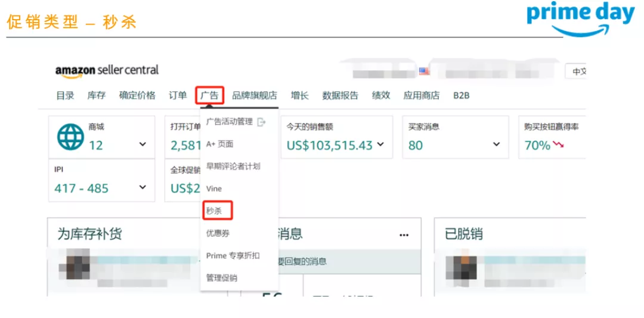Click the 今天的销售额 label
Screen dimensions: 644x318
pos(309,127)
